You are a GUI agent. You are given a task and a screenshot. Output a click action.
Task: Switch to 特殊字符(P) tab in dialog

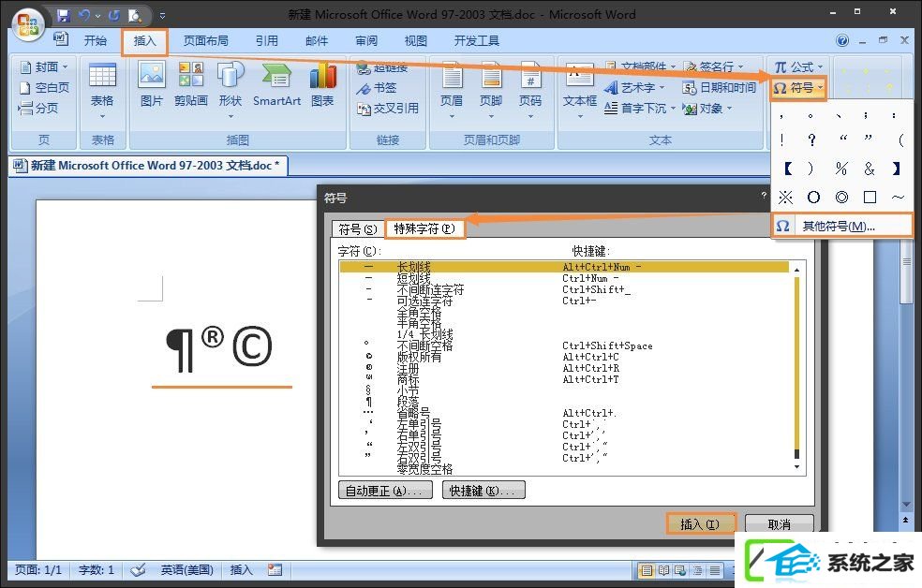click(x=424, y=228)
